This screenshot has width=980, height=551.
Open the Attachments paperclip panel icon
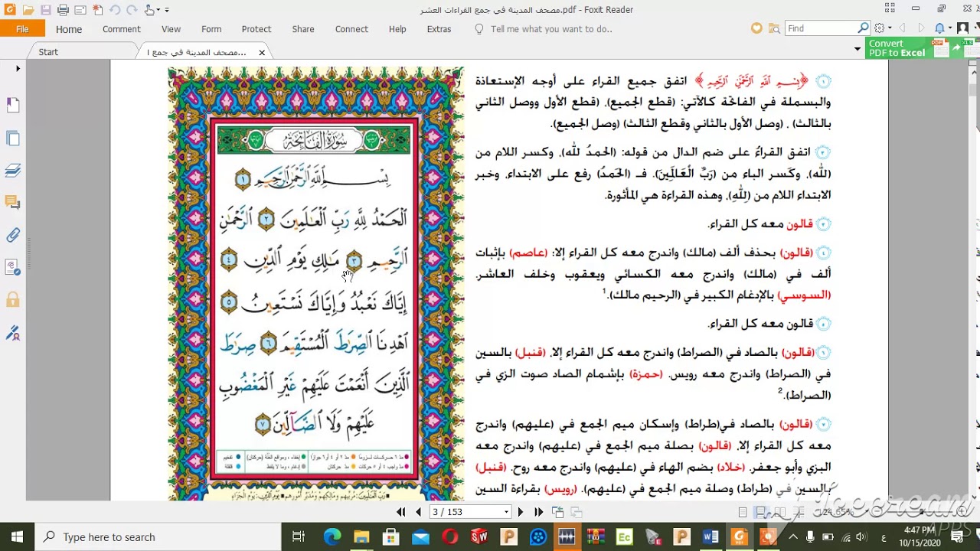(x=13, y=236)
